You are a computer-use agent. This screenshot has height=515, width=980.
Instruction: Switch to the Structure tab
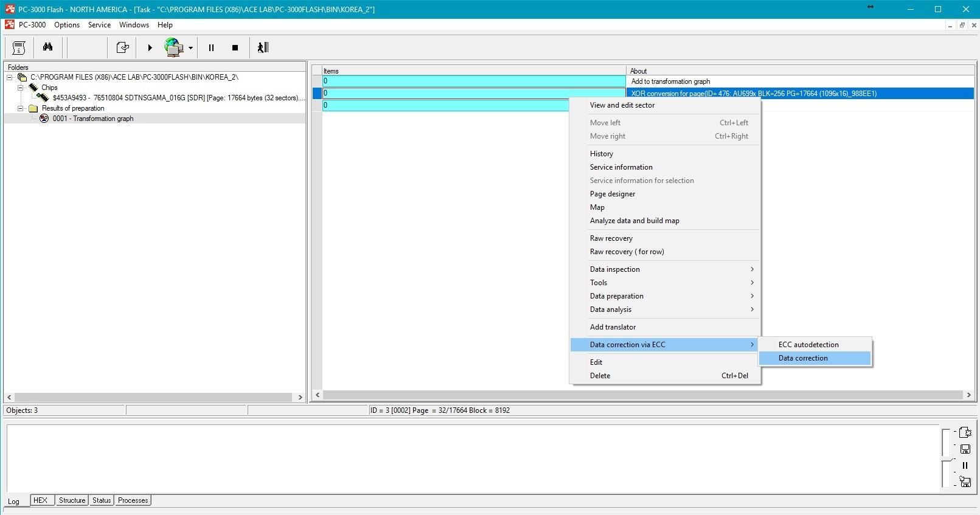click(72, 500)
